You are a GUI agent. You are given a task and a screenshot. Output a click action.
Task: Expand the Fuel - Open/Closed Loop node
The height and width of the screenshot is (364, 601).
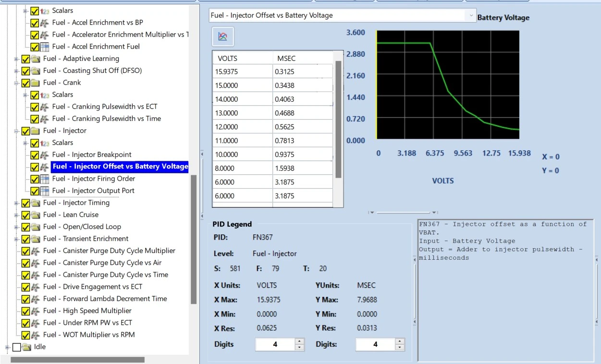coord(16,227)
